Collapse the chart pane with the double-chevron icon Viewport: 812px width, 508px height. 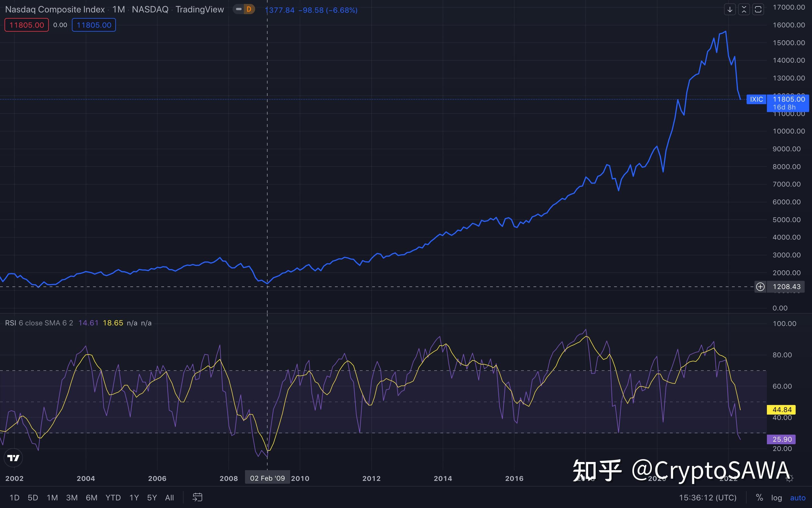(x=744, y=9)
